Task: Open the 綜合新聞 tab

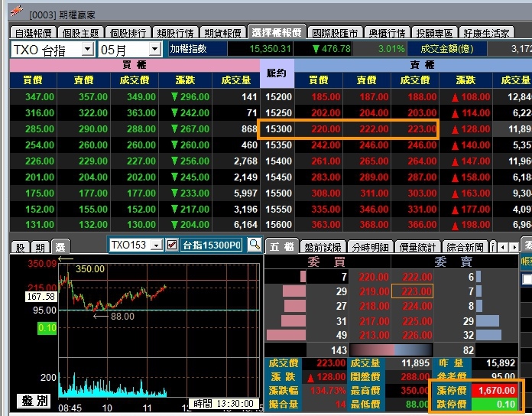Action: (465, 247)
